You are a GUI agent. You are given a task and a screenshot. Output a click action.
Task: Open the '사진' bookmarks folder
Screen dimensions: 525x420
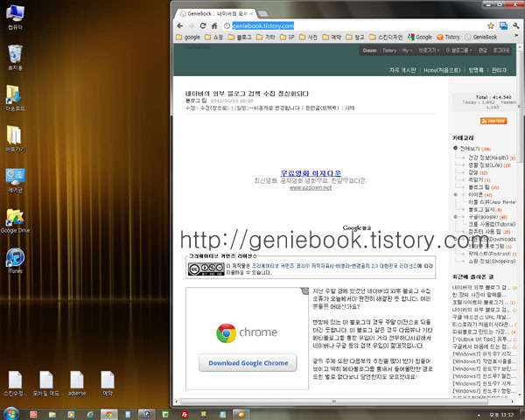point(308,37)
